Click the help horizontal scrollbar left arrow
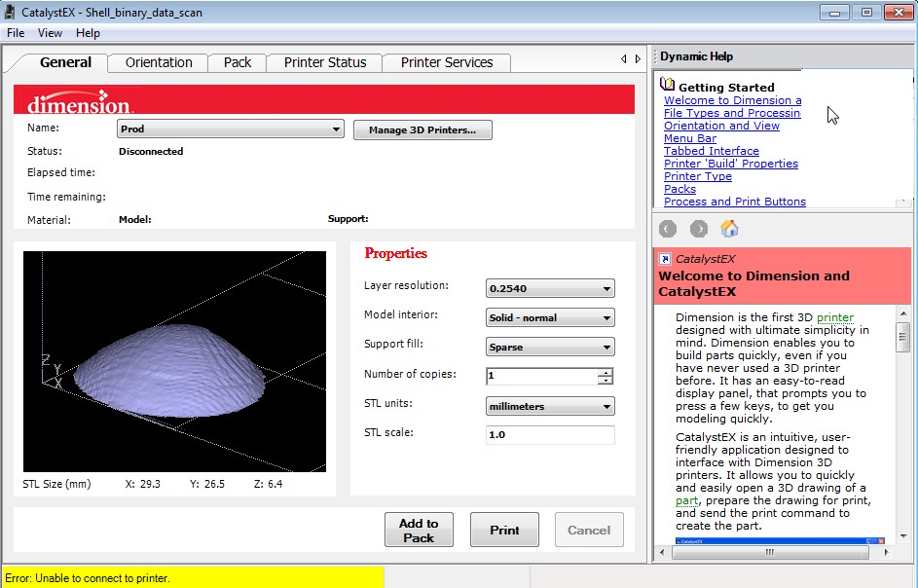This screenshot has height=588, width=918. [662, 552]
